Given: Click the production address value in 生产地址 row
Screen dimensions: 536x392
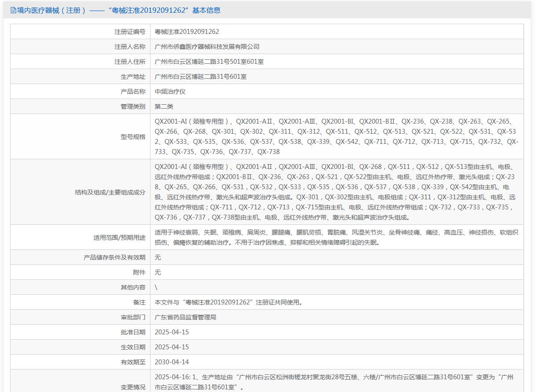Looking at the screenshot, I should (x=200, y=77).
